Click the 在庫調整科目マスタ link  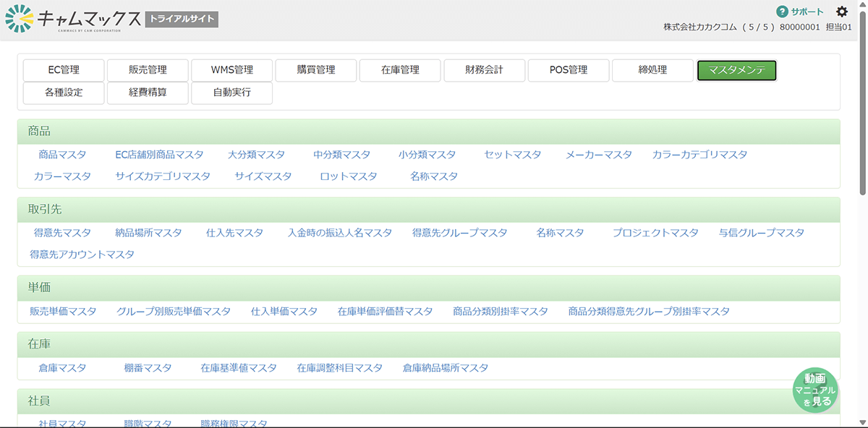pyautogui.click(x=339, y=368)
